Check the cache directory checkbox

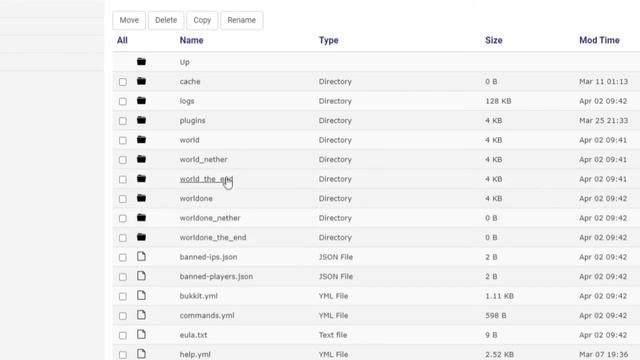pos(122,82)
